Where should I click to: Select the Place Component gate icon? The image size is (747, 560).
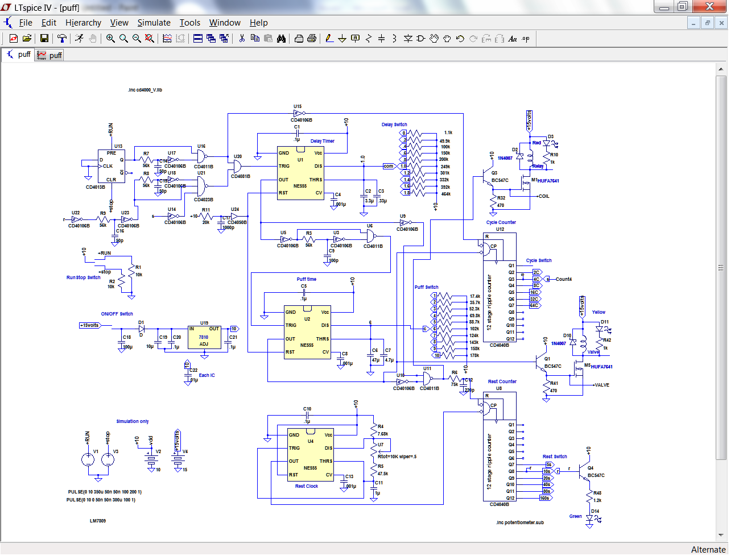pyautogui.click(x=421, y=39)
